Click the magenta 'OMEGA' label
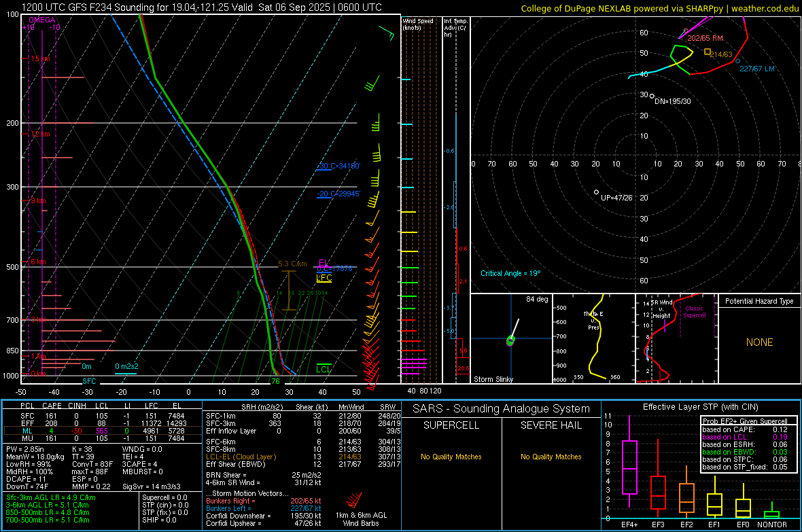This screenshot has height=532, width=802. point(41,20)
